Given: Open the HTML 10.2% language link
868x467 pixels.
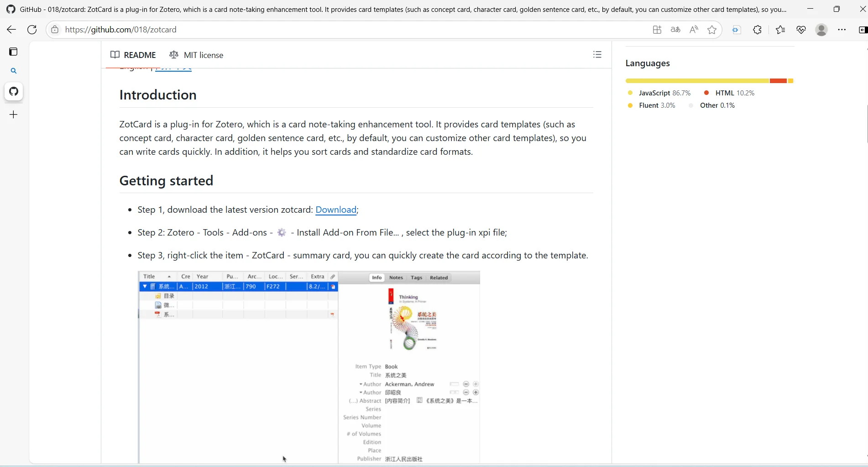Looking at the screenshot, I should point(729,93).
